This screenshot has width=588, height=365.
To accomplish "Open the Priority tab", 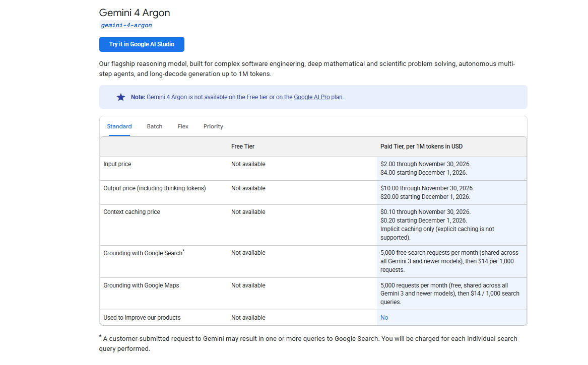I will [213, 126].
